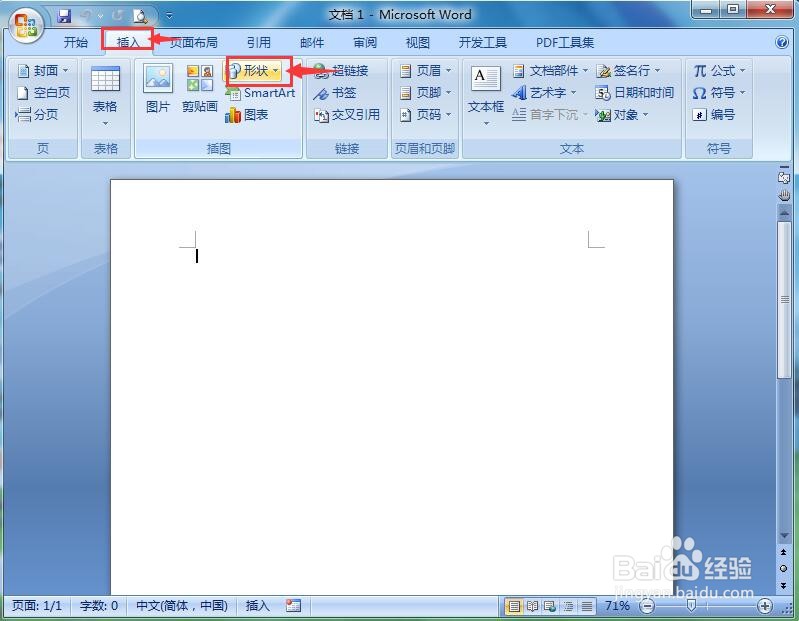Add a bookmark (书签)

tap(335, 93)
